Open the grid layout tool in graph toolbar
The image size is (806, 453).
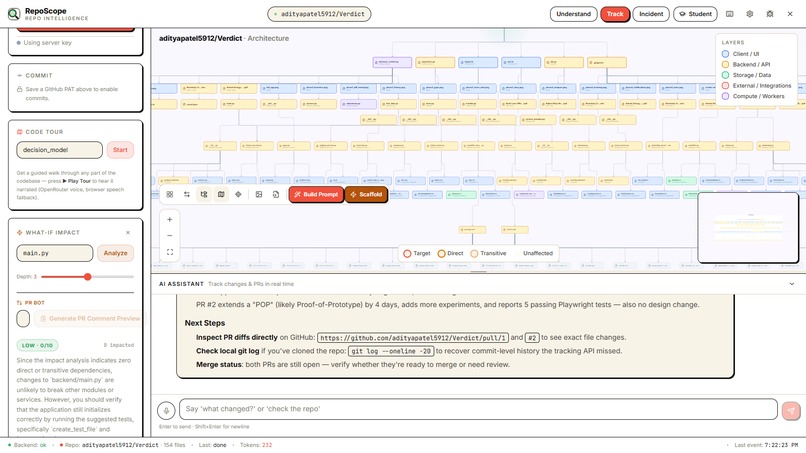pyautogui.click(x=170, y=194)
